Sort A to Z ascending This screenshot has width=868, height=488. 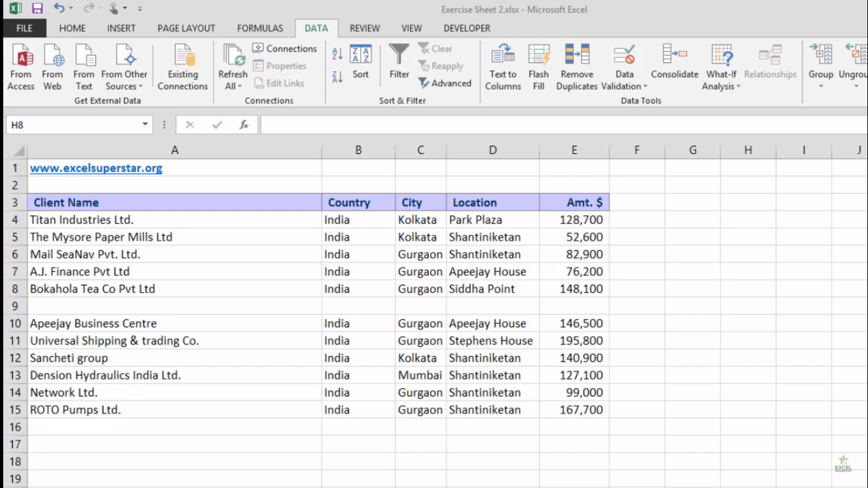pos(337,55)
